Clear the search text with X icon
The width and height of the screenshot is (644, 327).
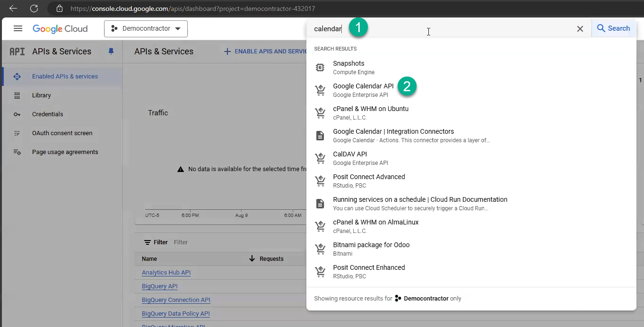point(580,29)
